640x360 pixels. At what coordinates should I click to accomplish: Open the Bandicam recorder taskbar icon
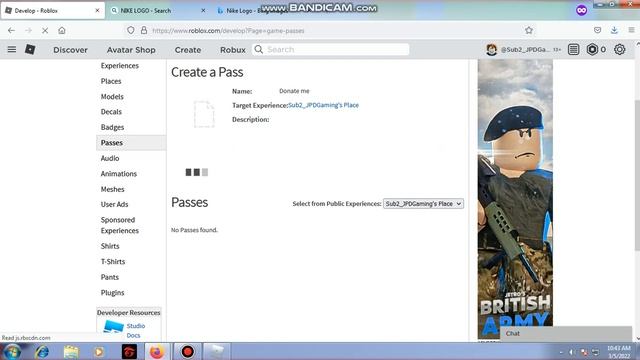click(x=187, y=351)
